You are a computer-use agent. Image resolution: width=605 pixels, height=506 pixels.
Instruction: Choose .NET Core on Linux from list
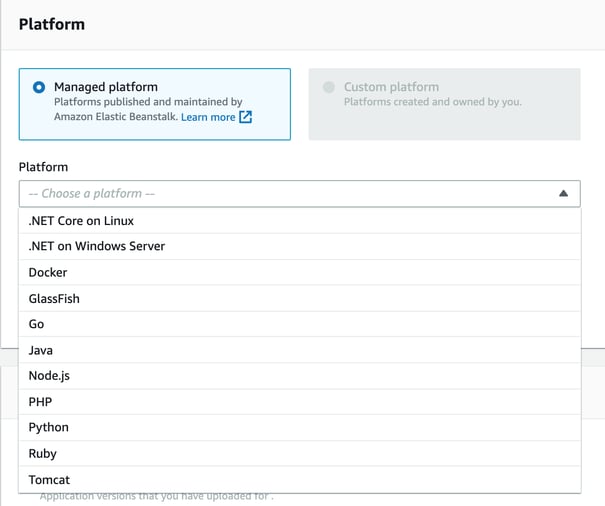pyautogui.click(x=299, y=221)
